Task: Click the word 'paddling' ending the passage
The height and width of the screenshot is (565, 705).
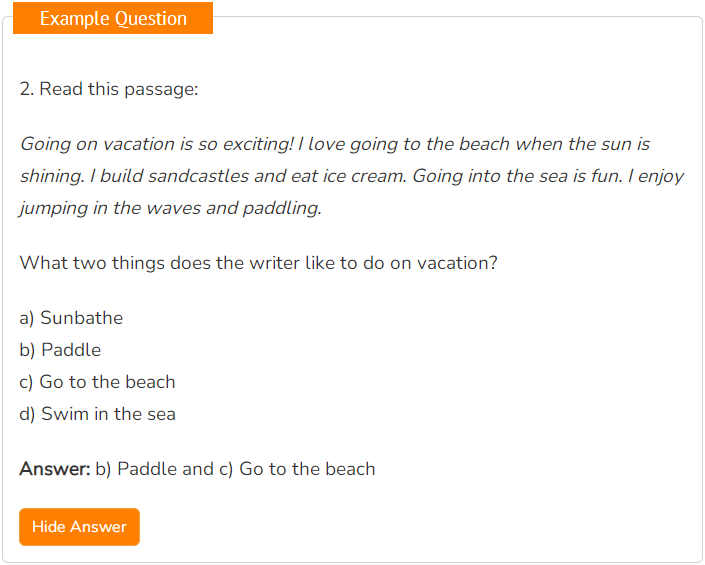Action: coord(282,209)
